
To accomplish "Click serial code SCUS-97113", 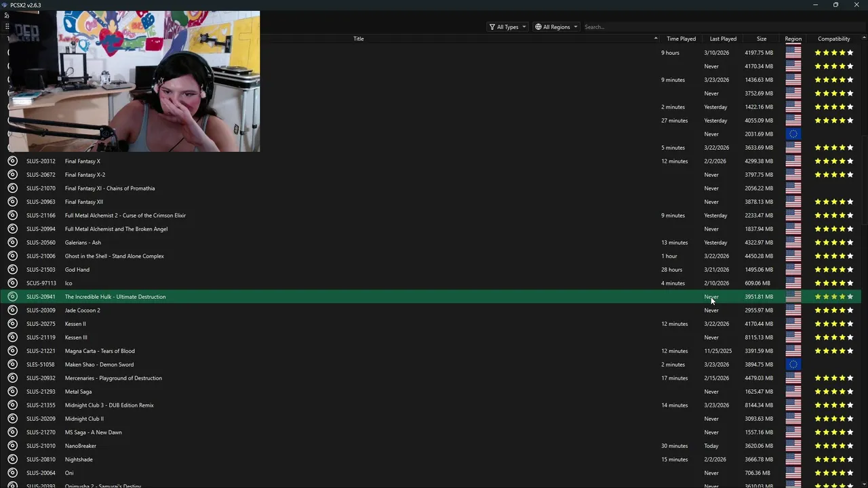I will pos(41,283).
